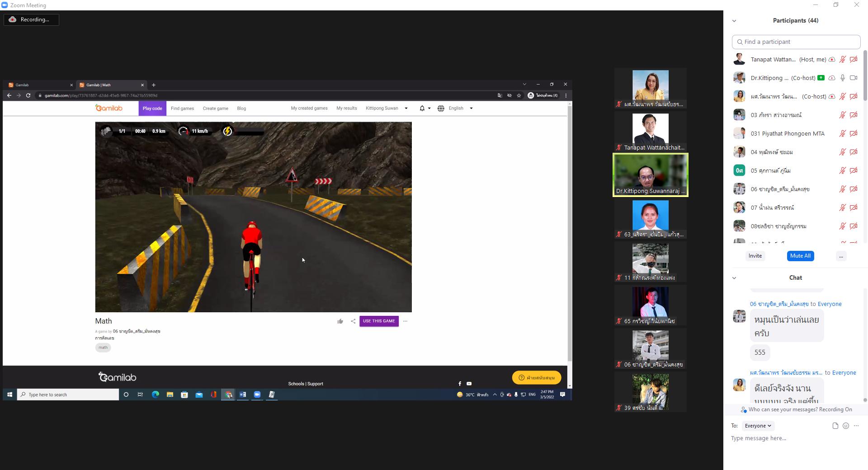Click the notification bell icon in Gamilab header

pos(422,108)
